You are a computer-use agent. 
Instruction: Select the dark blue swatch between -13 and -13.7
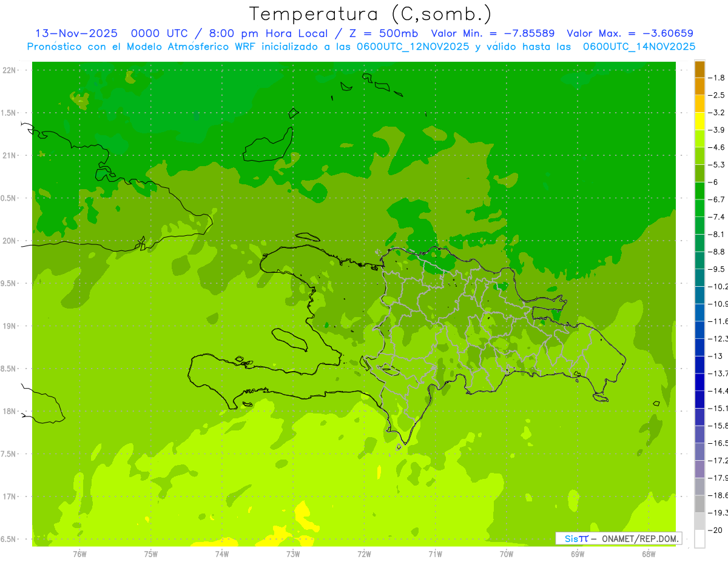pyautogui.click(x=699, y=365)
